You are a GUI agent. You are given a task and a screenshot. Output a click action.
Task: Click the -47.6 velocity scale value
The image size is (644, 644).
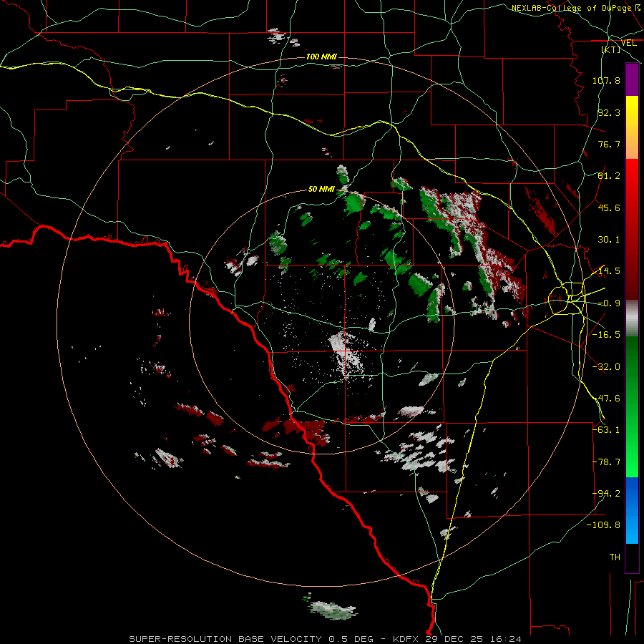(x=606, y=399)
